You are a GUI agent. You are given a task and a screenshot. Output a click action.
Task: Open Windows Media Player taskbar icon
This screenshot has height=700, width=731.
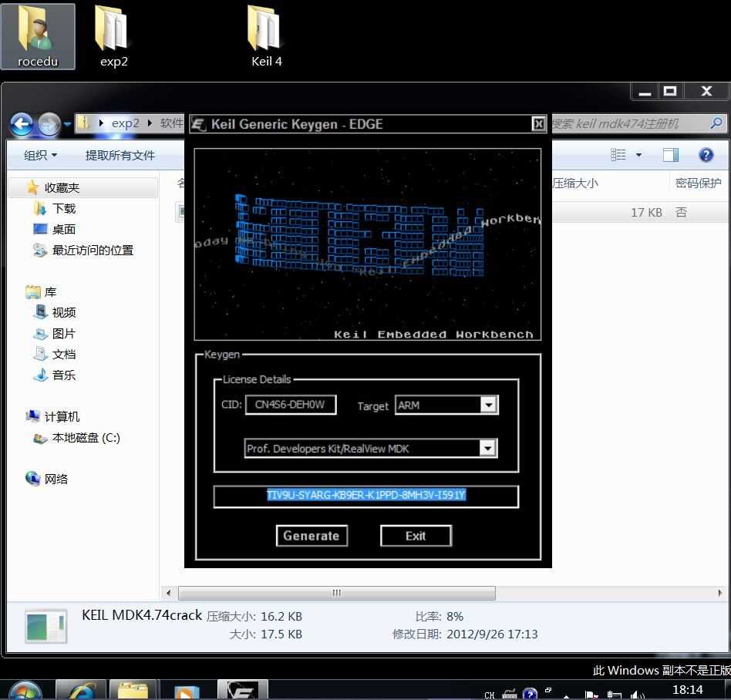187,690
